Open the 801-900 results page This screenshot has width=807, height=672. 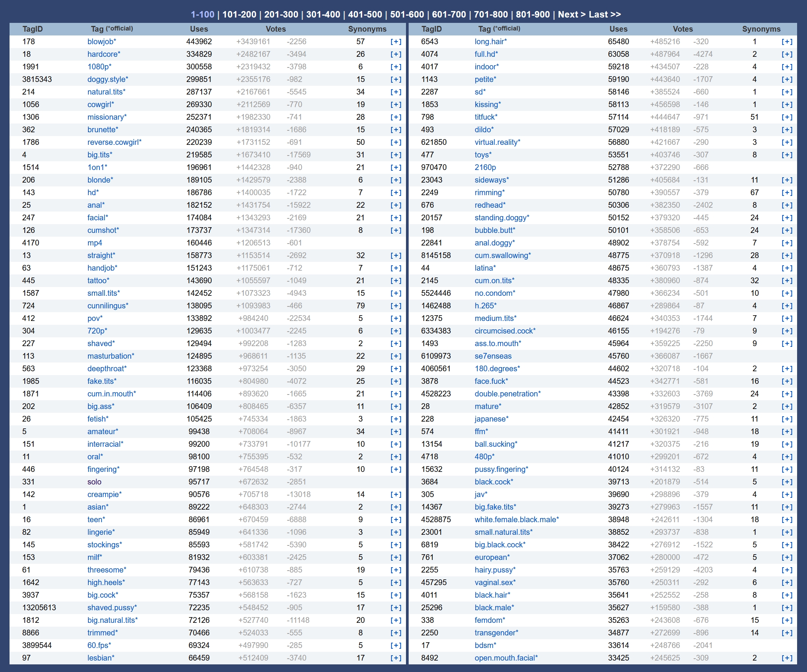pyautogui.click(x=532, y=14)
